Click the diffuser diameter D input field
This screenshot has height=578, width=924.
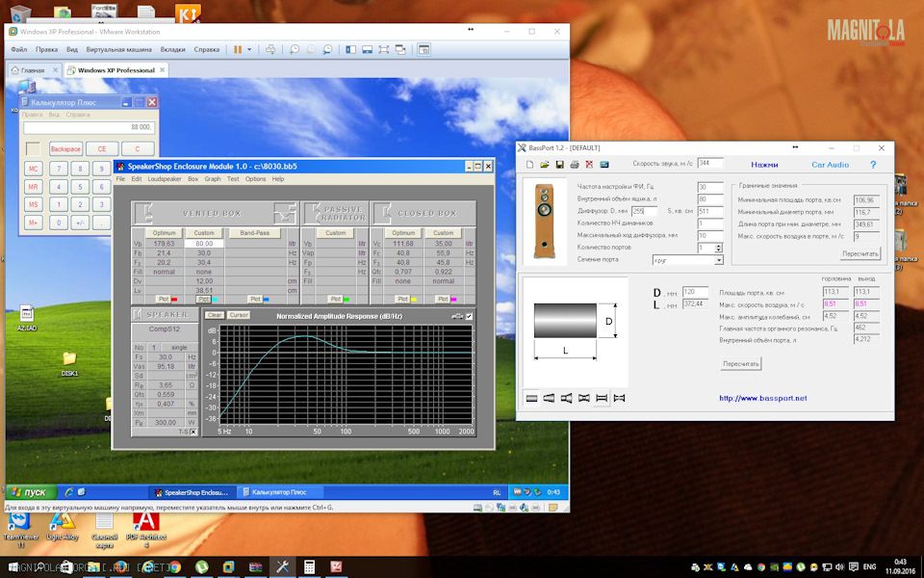click(644, 210)
